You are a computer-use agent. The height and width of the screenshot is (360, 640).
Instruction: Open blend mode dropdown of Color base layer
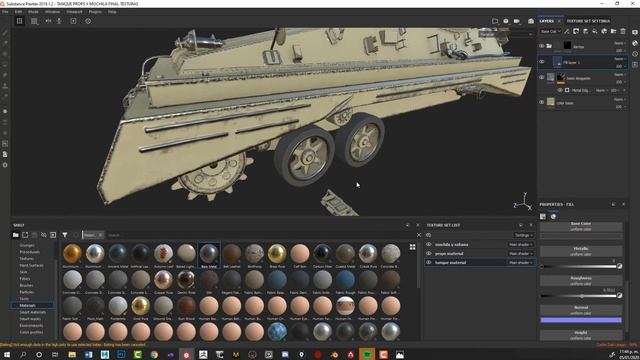coord(619,99)
